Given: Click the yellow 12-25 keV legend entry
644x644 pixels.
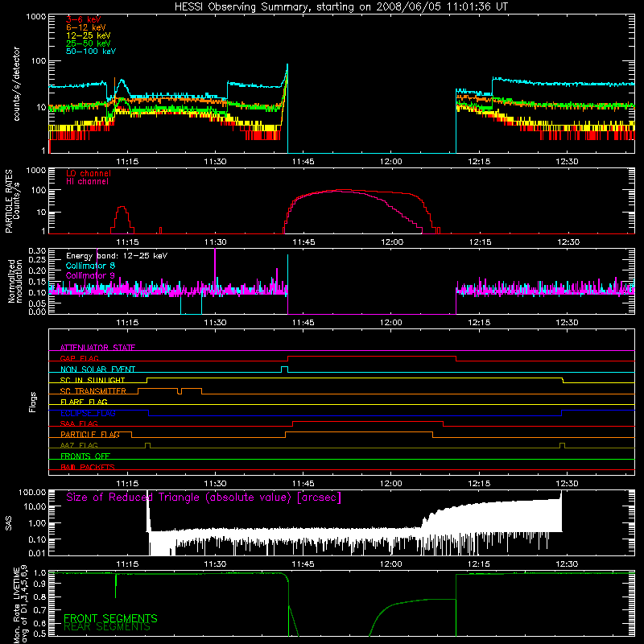Looking at the screenshot, I should click(89, 35).
